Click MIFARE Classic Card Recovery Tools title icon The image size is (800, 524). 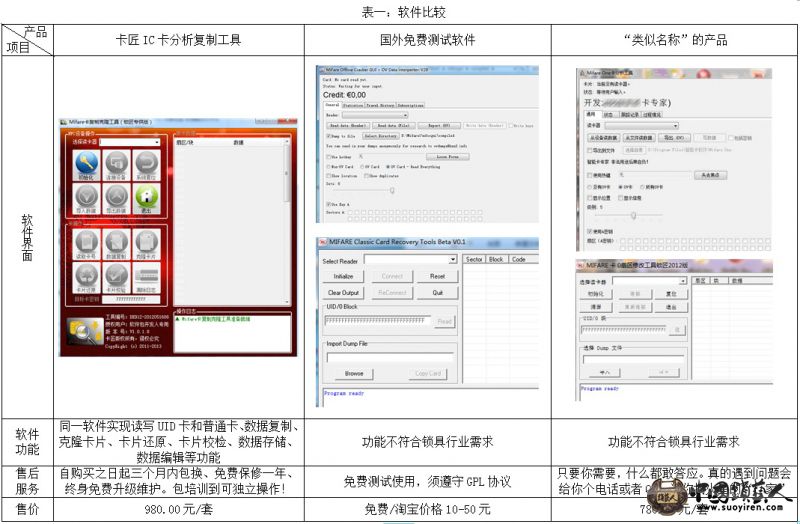pyautogui.click(x=323, y=242)
